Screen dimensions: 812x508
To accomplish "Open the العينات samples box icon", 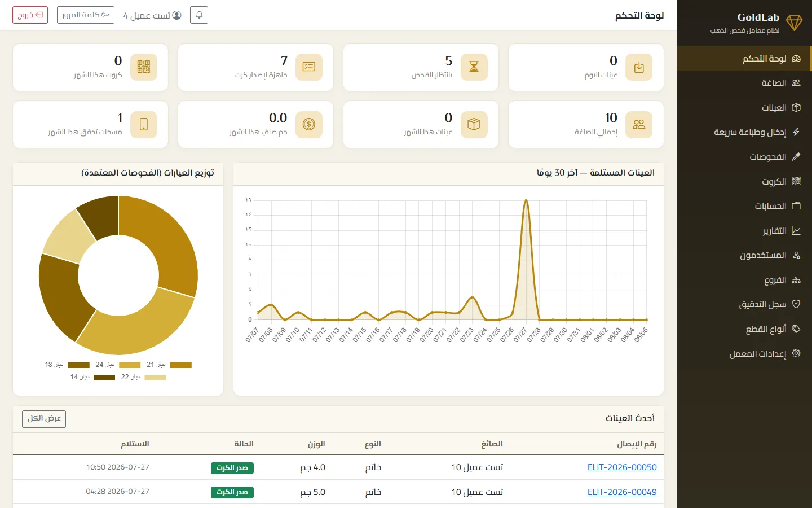I will tap(796, 107).
